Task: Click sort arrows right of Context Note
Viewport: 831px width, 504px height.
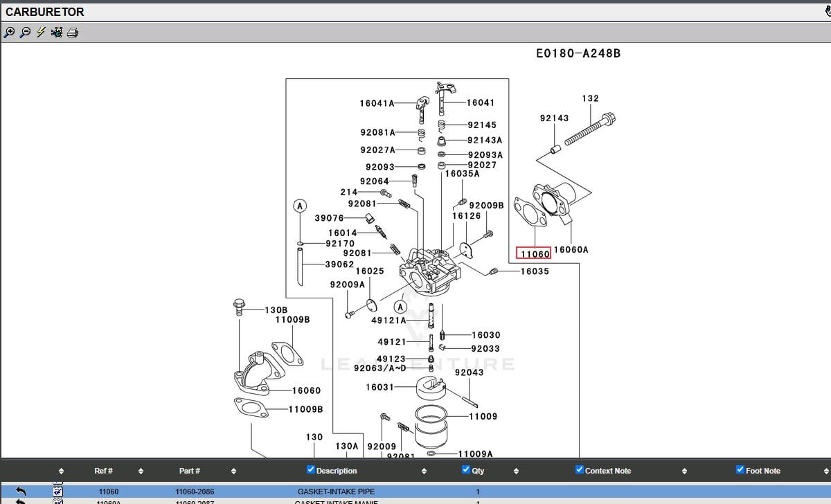Action: click(x=684, y=471)
